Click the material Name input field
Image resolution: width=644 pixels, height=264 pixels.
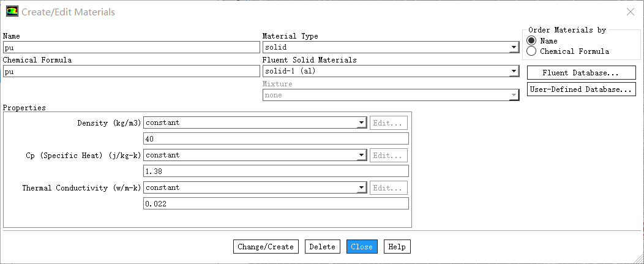[x=132, y=47]
